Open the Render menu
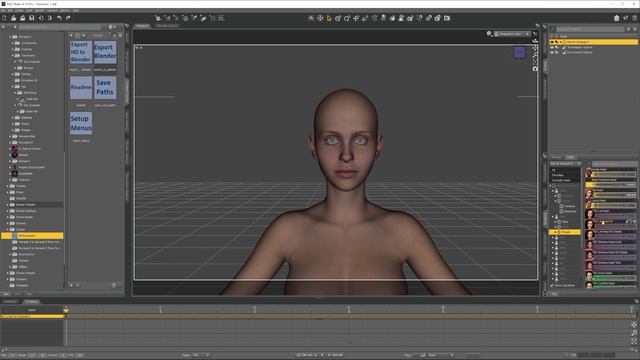 40,10
